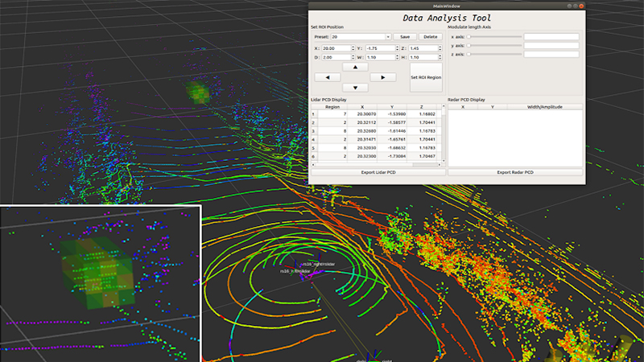Viewport: 644px width, 362px height.
Task: Click the x axis length slider handle
Action: point(469,36)
